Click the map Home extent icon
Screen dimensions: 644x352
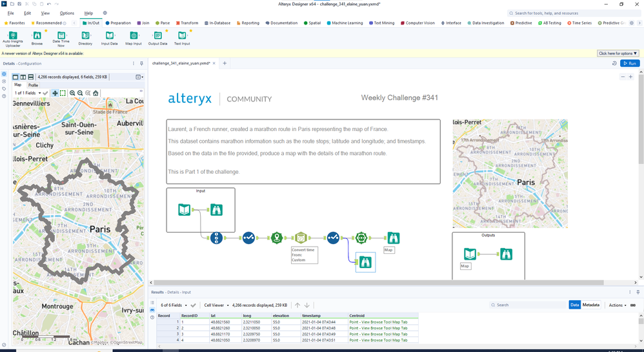(x=96, y=93)
